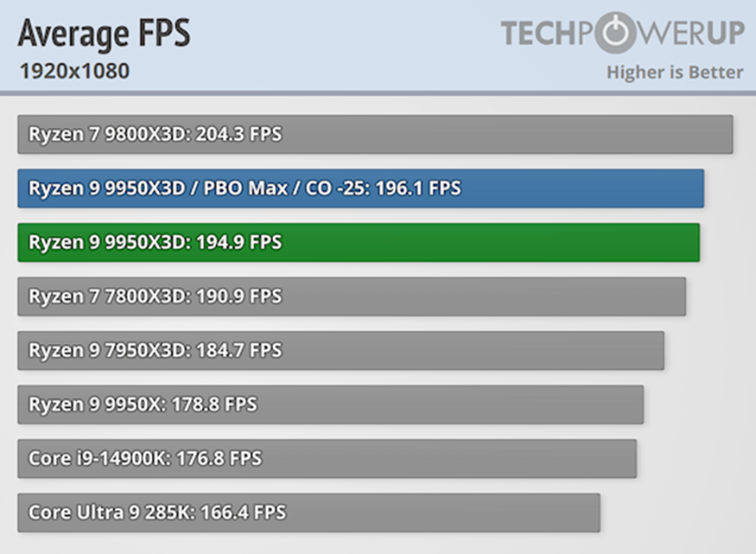Click the power icon in TechPowerUp logo
Image resolution: width=756 pixels, height=554 pixels.
tap(615, 34)
